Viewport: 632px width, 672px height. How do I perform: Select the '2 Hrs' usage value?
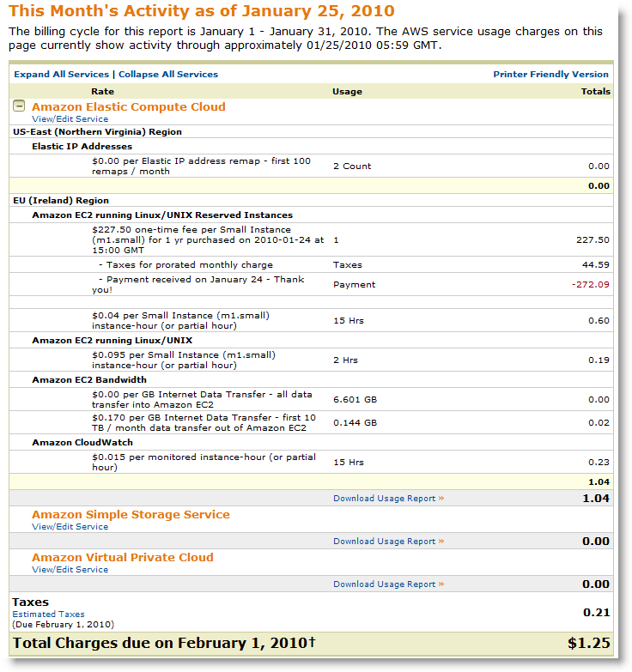click(x=345, y=360)
